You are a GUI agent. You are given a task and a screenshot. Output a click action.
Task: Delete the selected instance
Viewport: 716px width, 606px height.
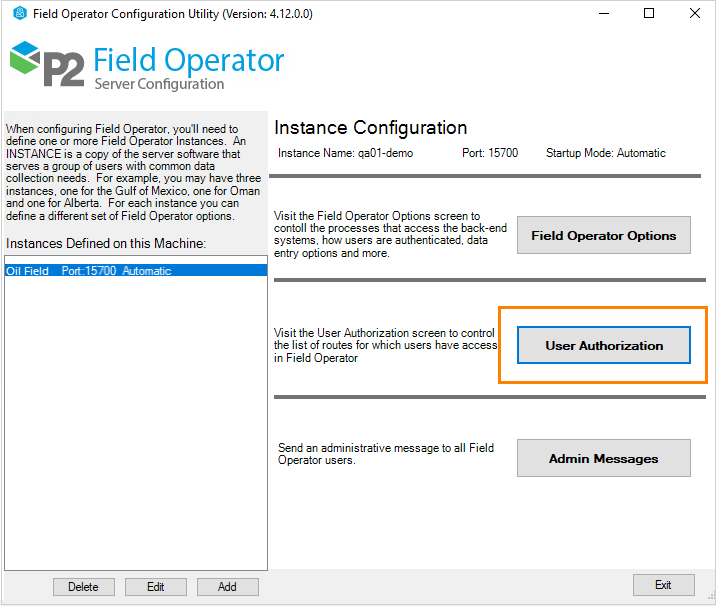click(83, 587)
